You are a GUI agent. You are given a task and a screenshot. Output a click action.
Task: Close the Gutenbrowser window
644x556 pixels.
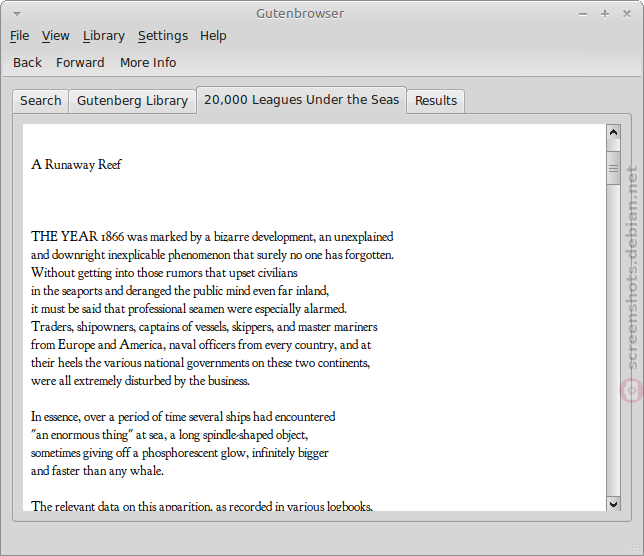click(x=626, y=14)
